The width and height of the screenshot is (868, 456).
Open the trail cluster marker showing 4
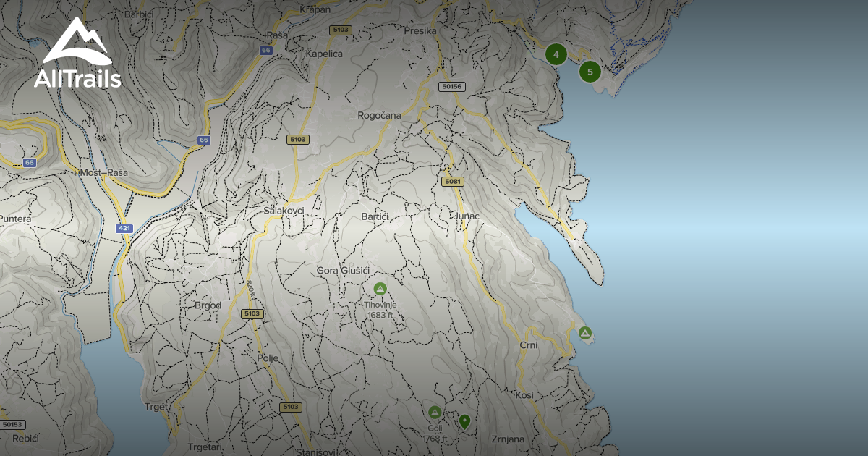[556, 54]
